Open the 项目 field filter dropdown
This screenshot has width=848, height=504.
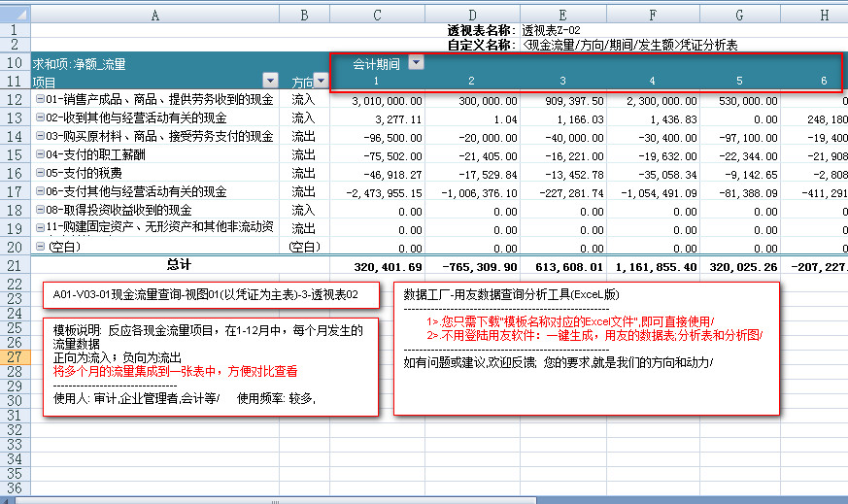pos(270,82)
